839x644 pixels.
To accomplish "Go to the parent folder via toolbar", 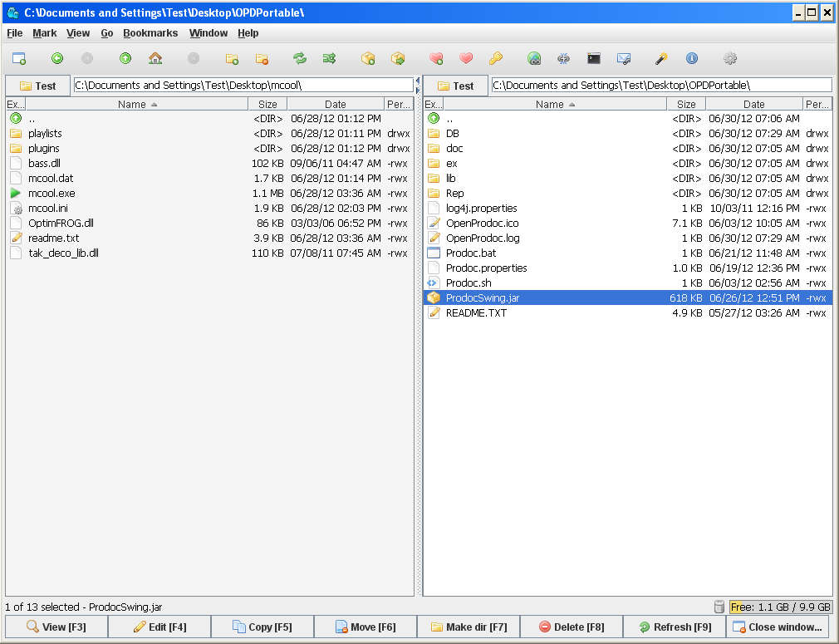I will [125, 58].
